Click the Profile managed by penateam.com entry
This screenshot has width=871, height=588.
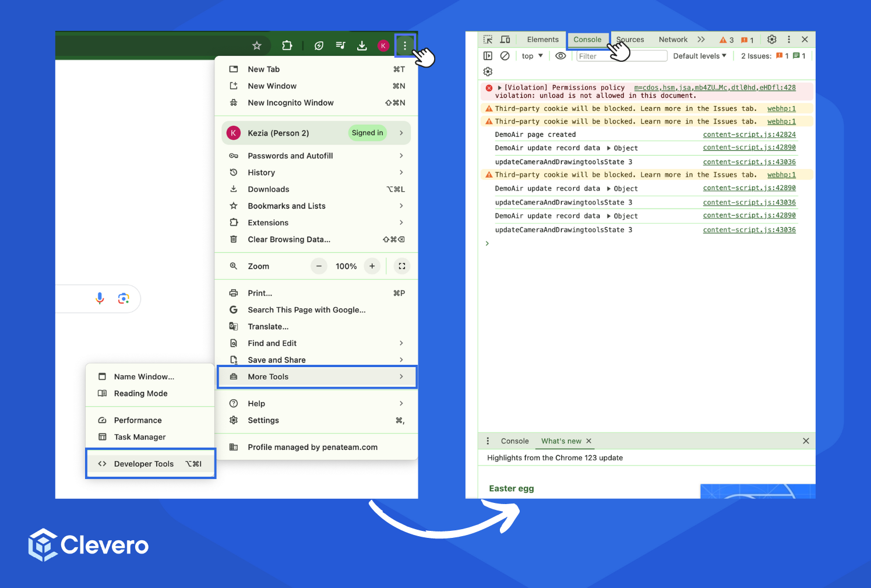[x=317, y=447]
